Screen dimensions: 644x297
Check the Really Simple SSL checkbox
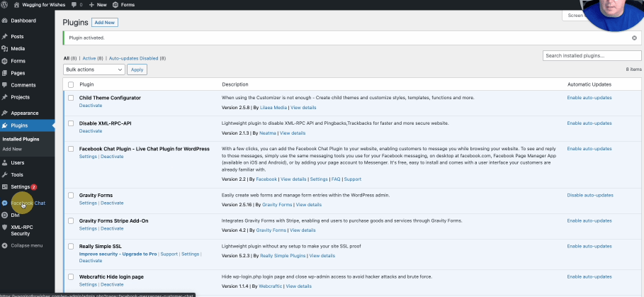click(x=71, y=247)
